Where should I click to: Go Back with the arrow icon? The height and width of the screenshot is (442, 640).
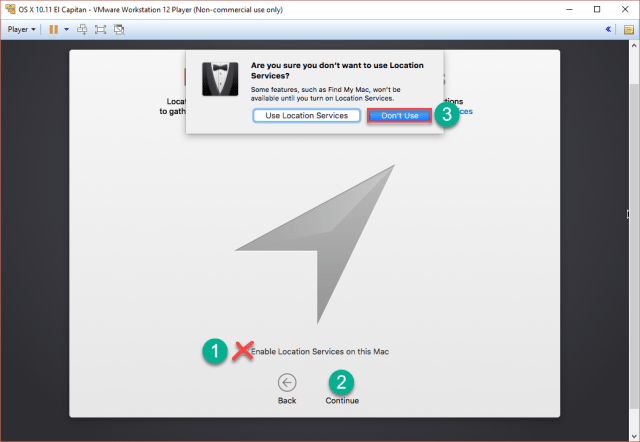click(287, 382)
